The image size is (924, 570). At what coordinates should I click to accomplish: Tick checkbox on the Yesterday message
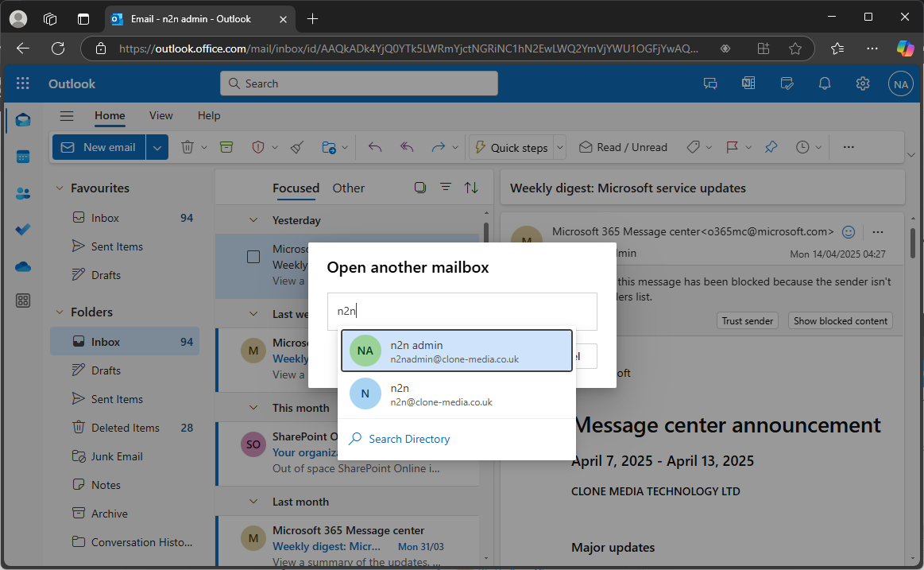(253, 257)
